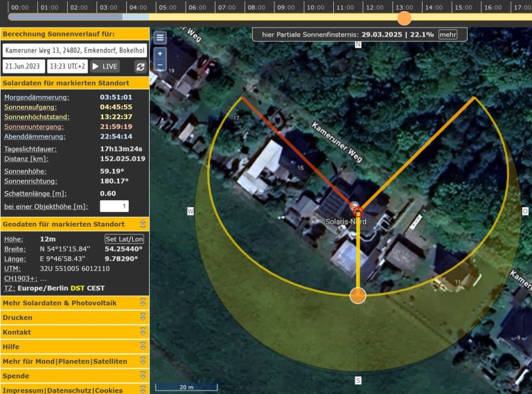
Task: Click the TZ label
Action: [8, 288]
